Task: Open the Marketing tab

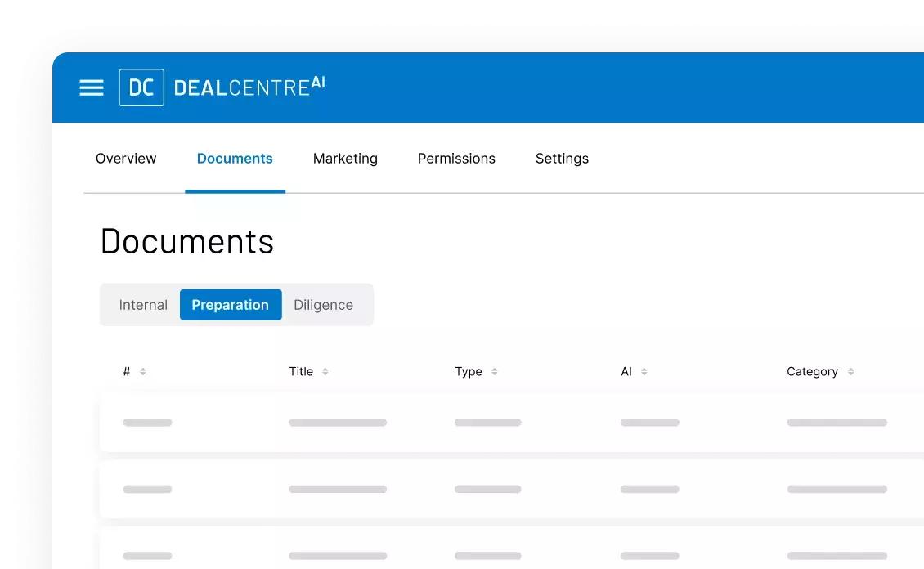Action: coord(345,159)
